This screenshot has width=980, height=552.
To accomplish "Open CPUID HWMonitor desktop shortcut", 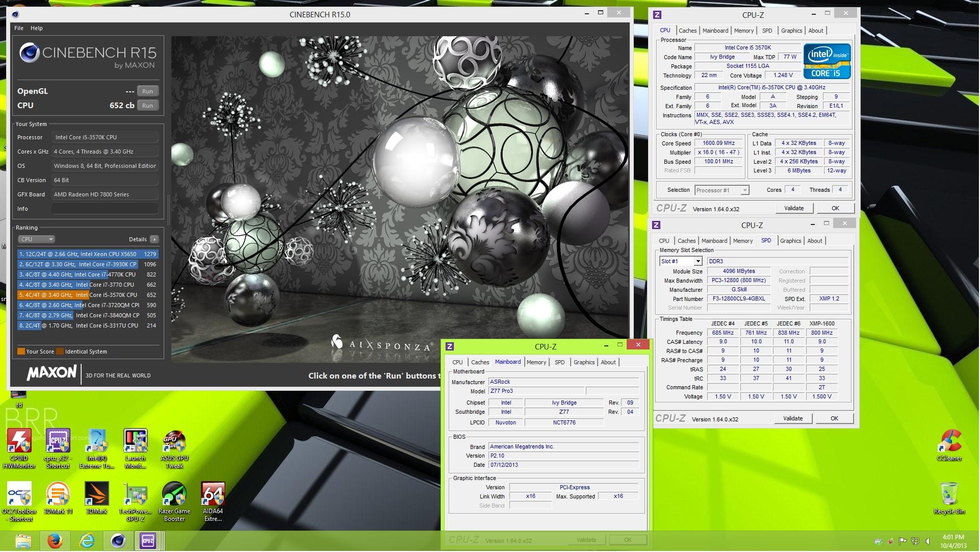I will (x=19, y=449).
